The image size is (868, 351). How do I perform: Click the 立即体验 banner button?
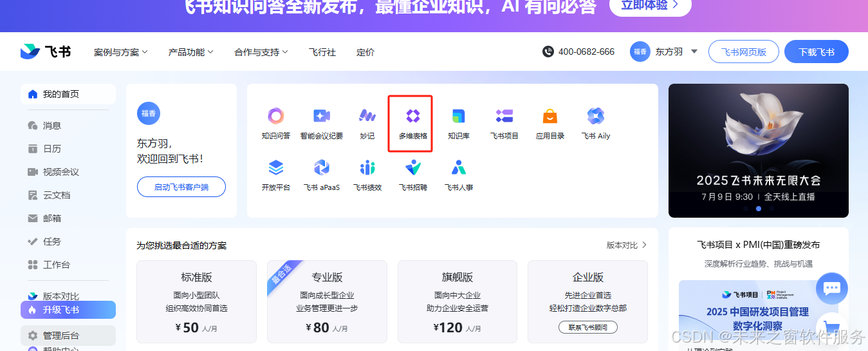pos(650,5)
